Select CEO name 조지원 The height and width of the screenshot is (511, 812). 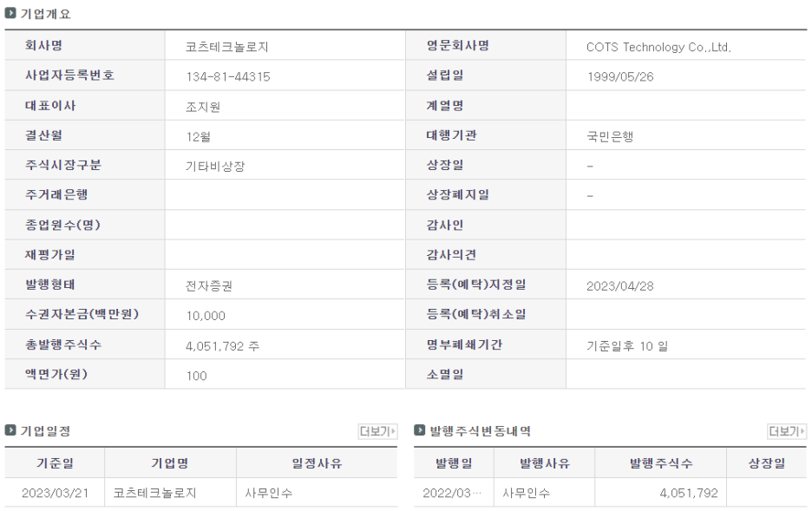pos(203,107)
